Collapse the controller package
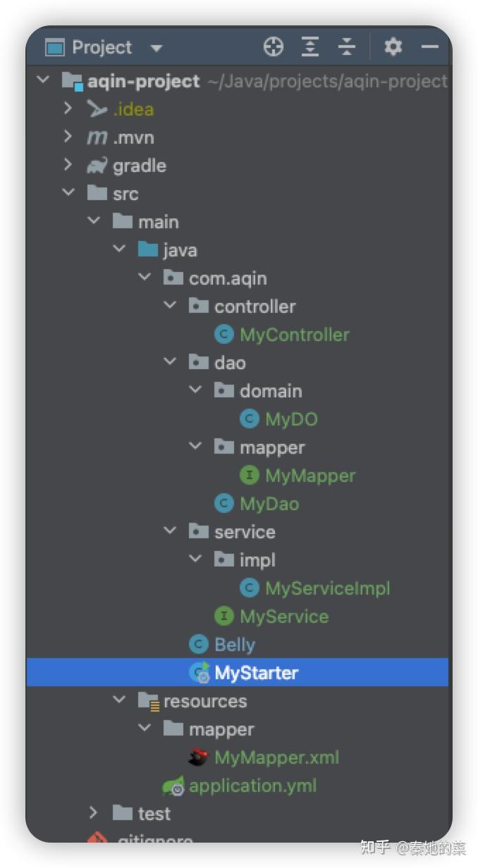This screenshot has width=478, height=868. tap(170, 306)
